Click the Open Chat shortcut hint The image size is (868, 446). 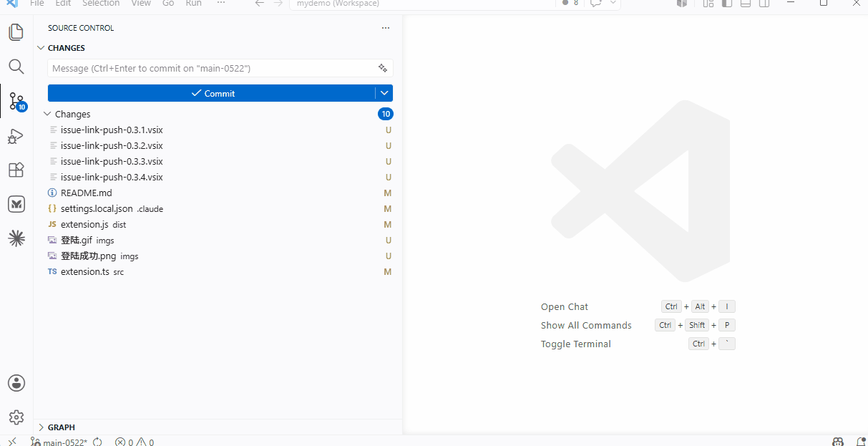point(638,306)
